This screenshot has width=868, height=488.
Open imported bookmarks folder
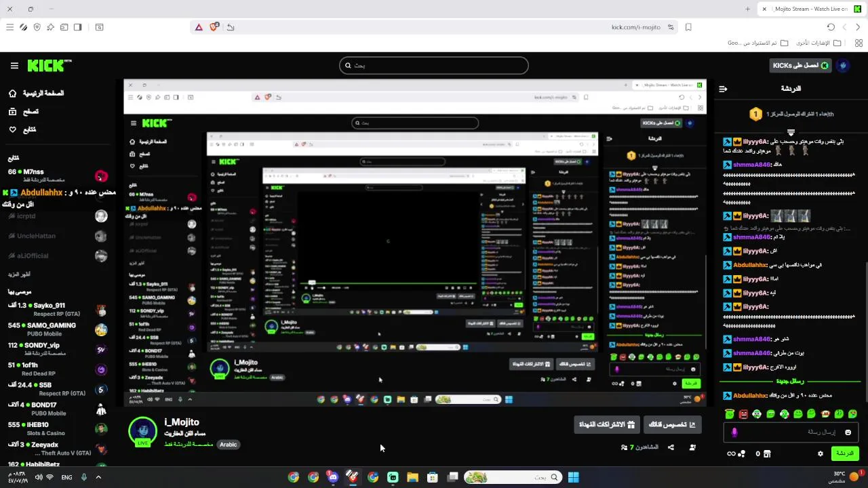tap(758, 43)
